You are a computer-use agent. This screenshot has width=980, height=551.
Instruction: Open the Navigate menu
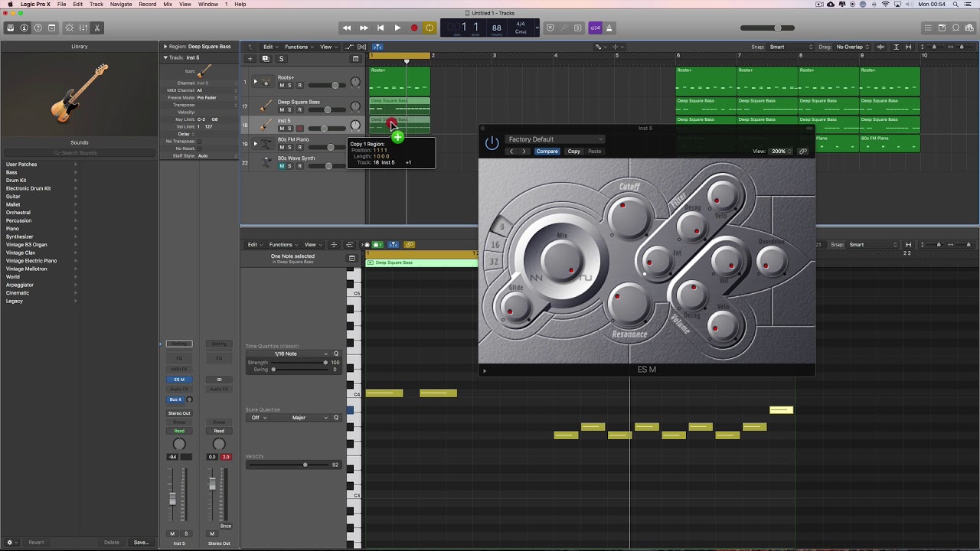(x=121, y=5)
